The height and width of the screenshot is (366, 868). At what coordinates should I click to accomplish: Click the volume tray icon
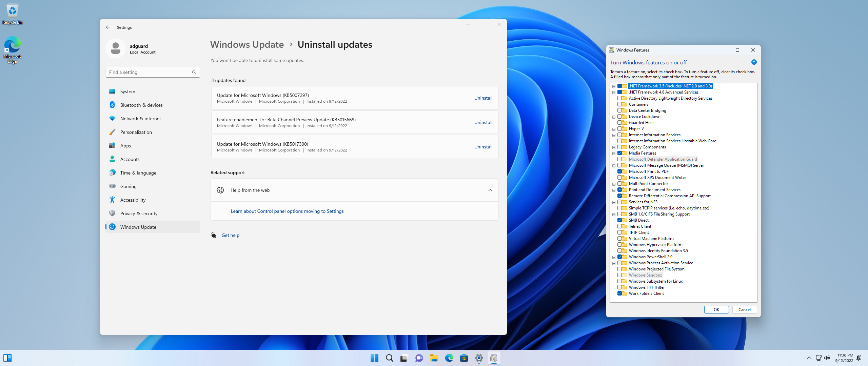(x=827, y=358)
